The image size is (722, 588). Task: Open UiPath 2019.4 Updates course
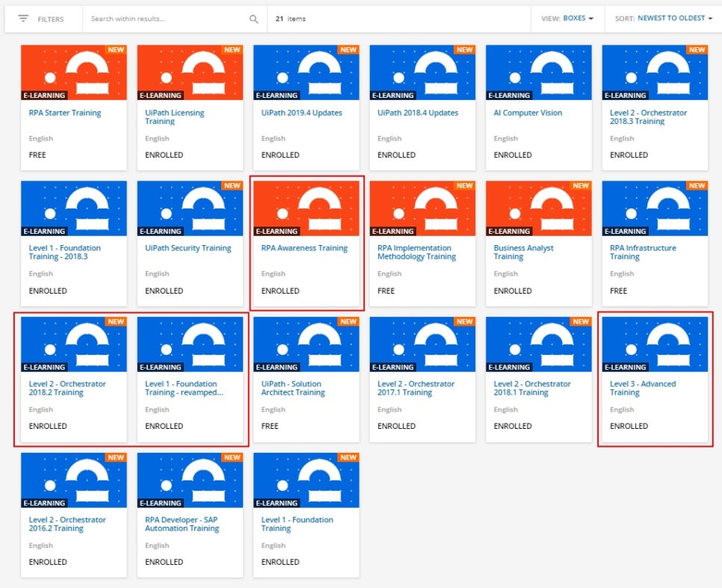point(302,113)
